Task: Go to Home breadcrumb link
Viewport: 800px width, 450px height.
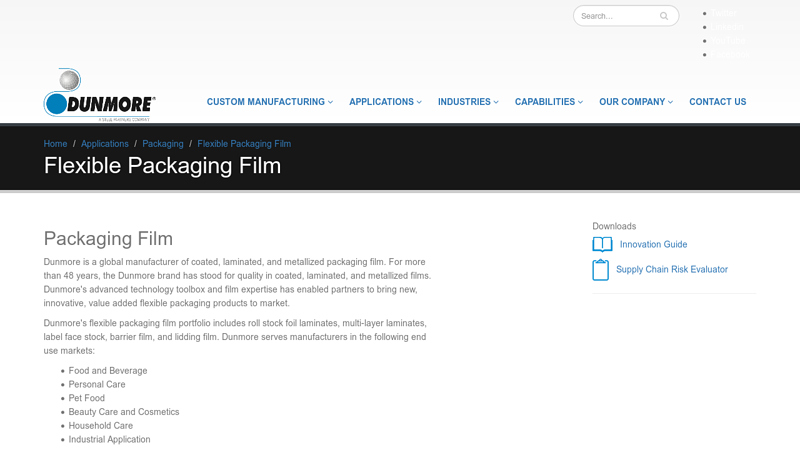Action: pos(55,144)
